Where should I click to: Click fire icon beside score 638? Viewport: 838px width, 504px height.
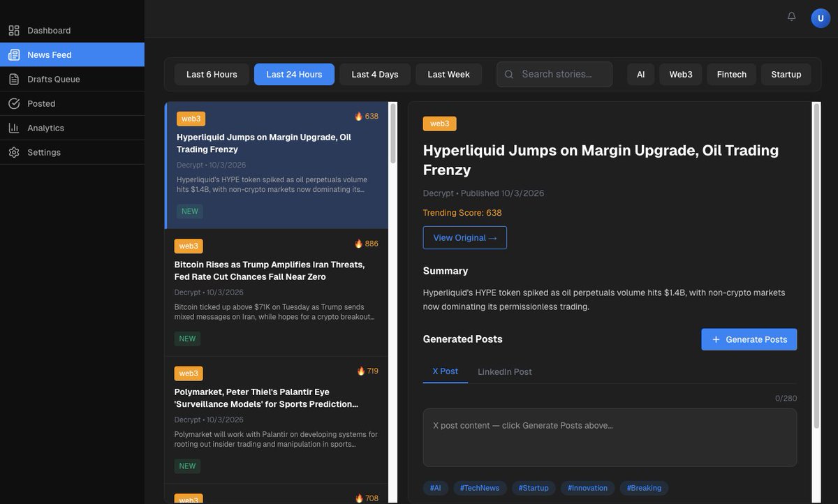click(x=359, y=117)
